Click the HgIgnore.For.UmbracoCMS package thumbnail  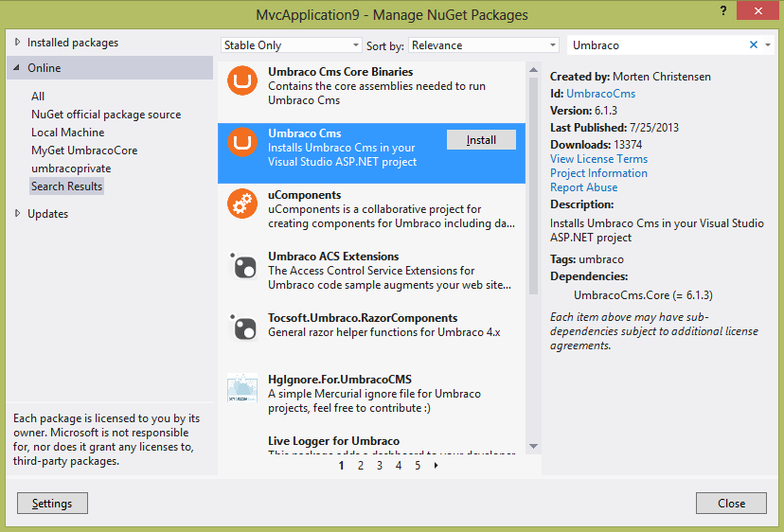tap(242, 387)
